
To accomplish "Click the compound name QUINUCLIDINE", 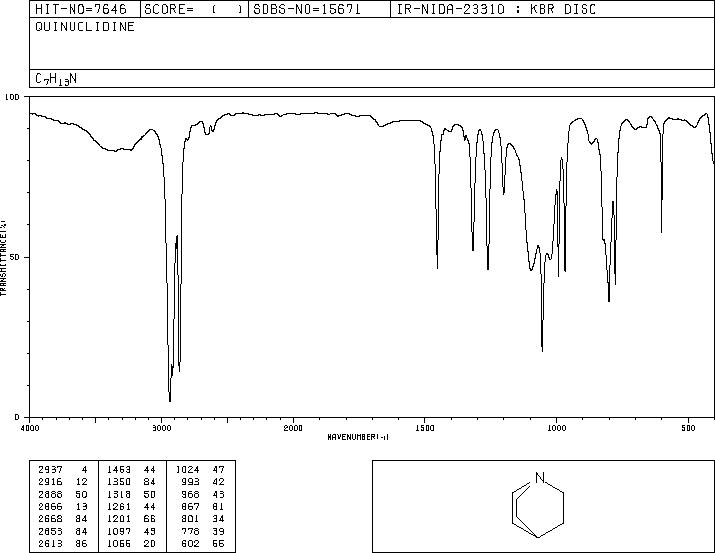I will click(85, 26).
